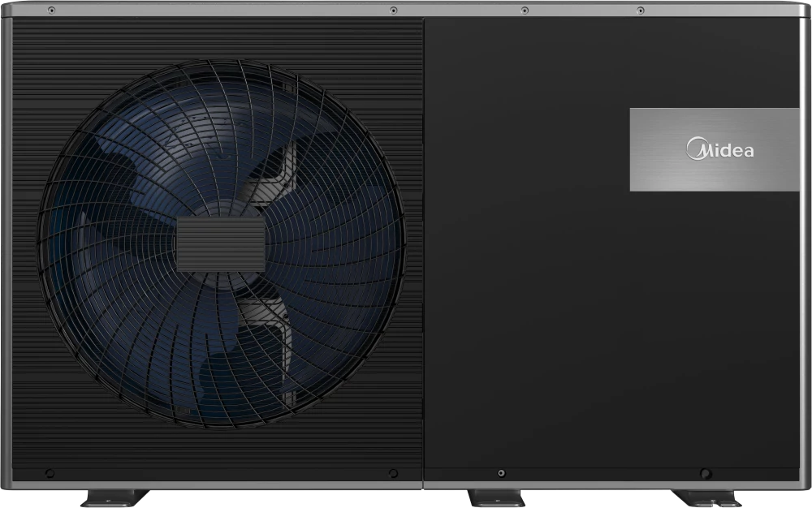The width and height of the screenshot is (812, 508).
Task: Click the Midea circular M emblem
Action: pyautogui.click(x=695, y=149)
